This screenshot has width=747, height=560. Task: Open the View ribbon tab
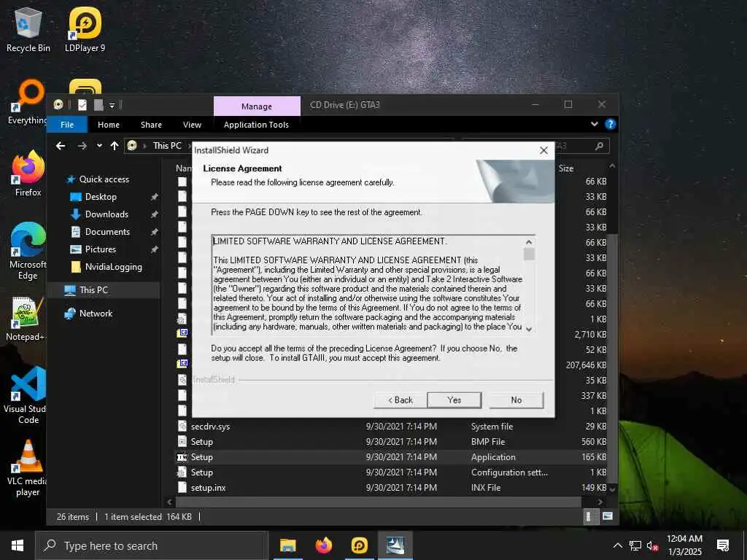192,125
